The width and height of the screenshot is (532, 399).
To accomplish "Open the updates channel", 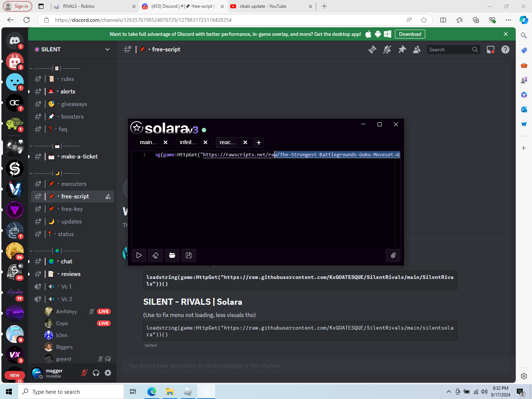I will (72, 222).
